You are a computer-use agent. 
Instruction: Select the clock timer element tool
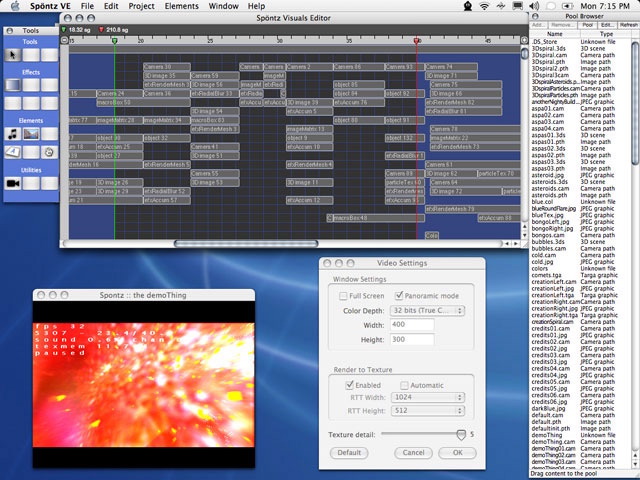click(49, 151)
